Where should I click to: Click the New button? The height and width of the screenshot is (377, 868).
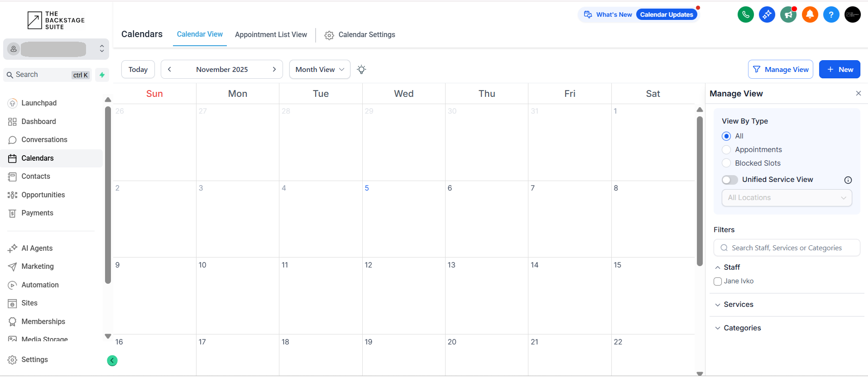click(x=839, y=69)
